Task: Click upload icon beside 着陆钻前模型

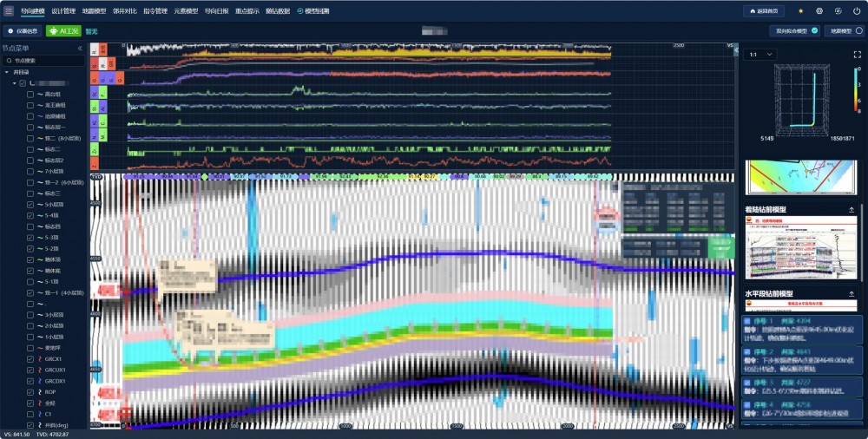Action: (852, 210)
